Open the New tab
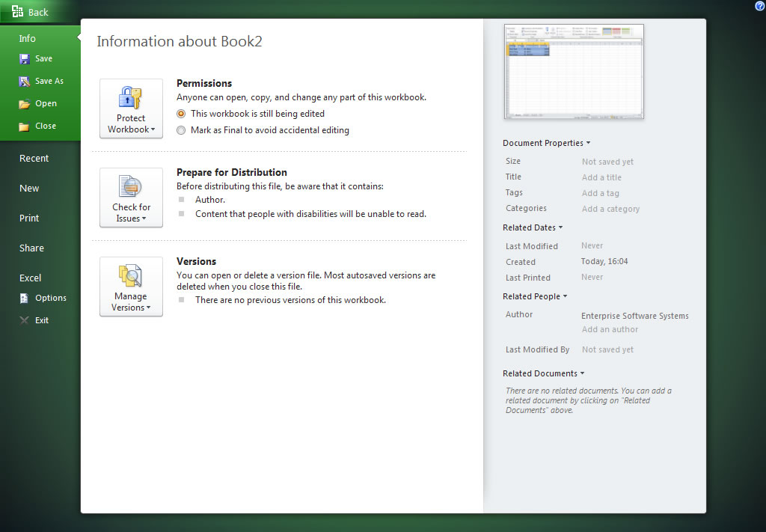This screenshot has width=766, height=532. click(29, 188)
